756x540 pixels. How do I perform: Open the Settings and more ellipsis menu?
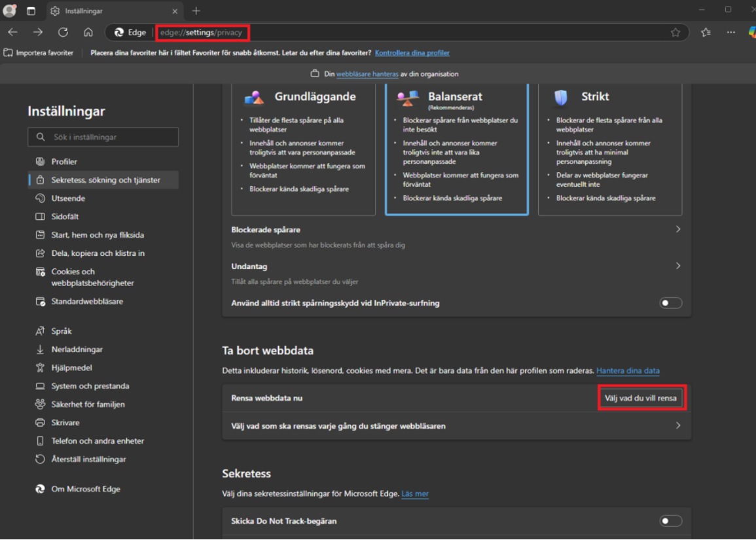731,32
